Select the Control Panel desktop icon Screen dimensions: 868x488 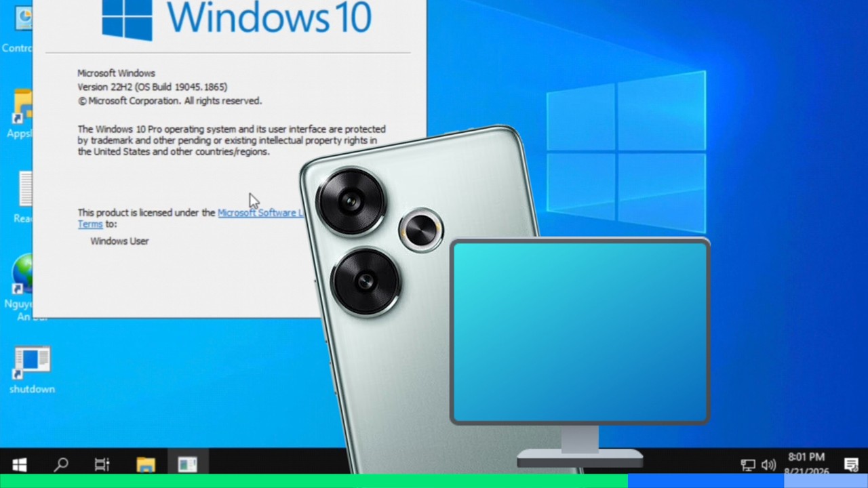tap(19, 27)
